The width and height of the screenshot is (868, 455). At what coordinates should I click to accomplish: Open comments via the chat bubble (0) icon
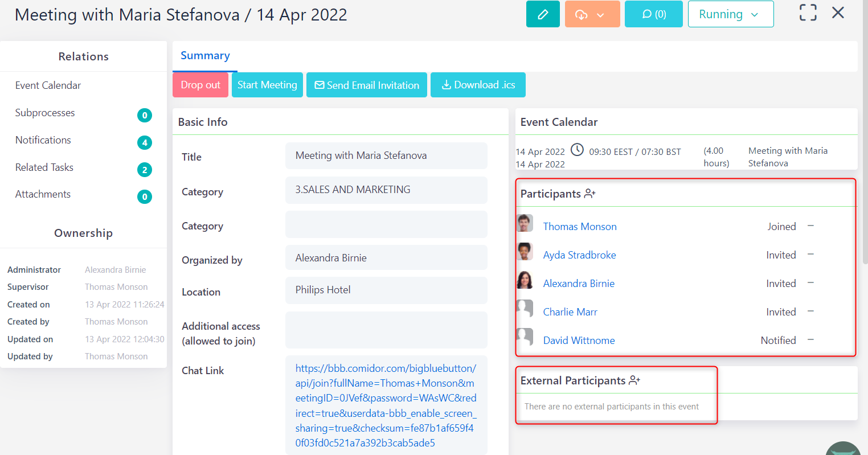pos(653,13)
